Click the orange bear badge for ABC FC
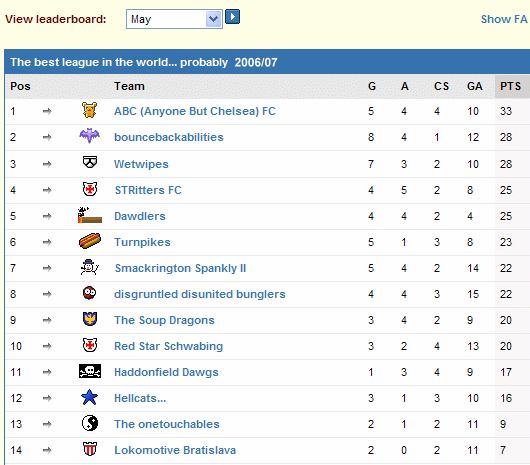This screenshot has height=465, width=530. [x=90, y=110]
